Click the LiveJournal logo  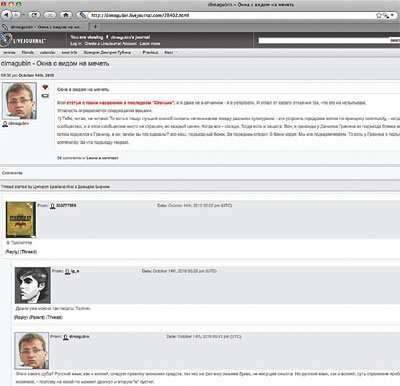[23, 40]
